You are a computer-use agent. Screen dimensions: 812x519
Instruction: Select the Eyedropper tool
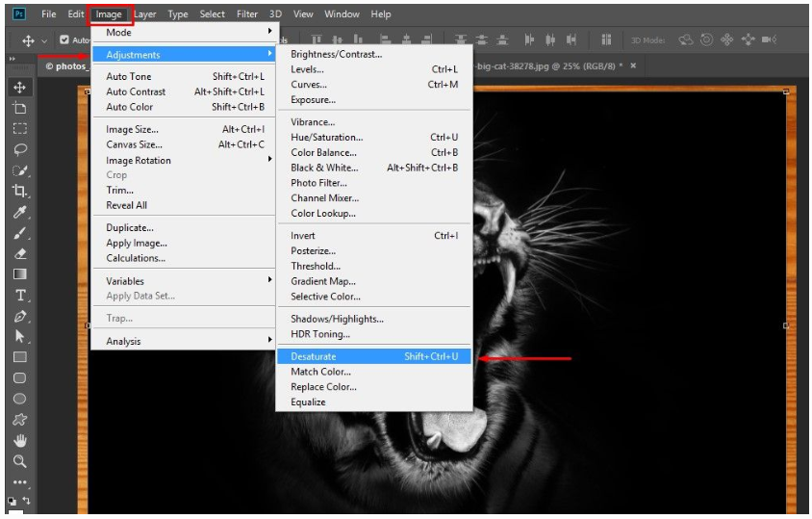coord(19,212)
